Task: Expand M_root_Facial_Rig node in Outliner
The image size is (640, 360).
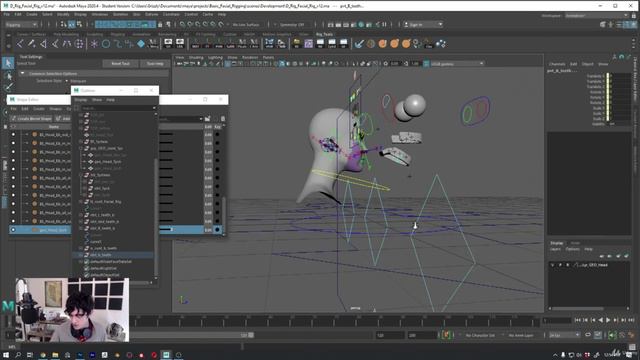Action: click(x=81, y=202)
